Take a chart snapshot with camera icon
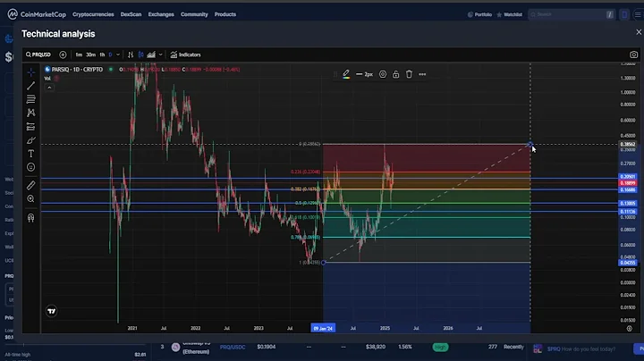Viewport: 644px width, 361px height. coord(634,55)
